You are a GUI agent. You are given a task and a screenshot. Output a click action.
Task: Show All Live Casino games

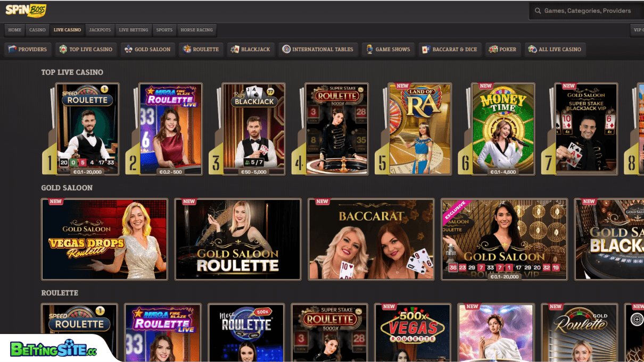click(555, 49)
